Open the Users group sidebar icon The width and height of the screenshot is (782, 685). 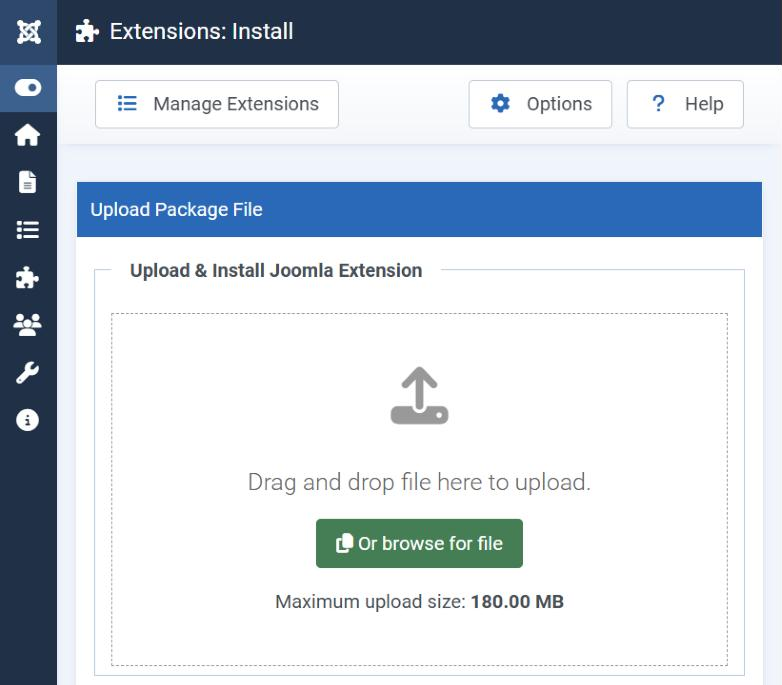coord(27,325)
